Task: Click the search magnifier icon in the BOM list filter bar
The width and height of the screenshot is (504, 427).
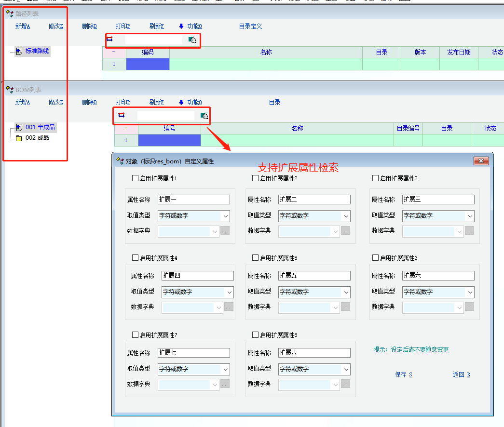Action: pyautogui.click(x=204, y=116)
